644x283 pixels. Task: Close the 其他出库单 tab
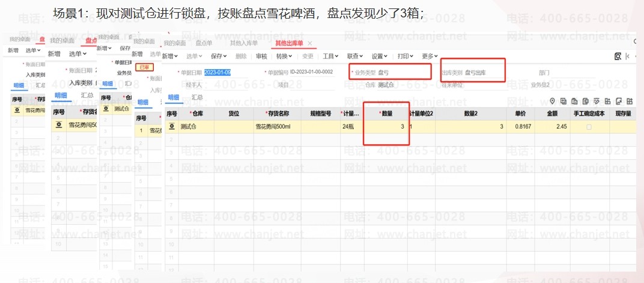pyautogui.click(x=309, y=43)
